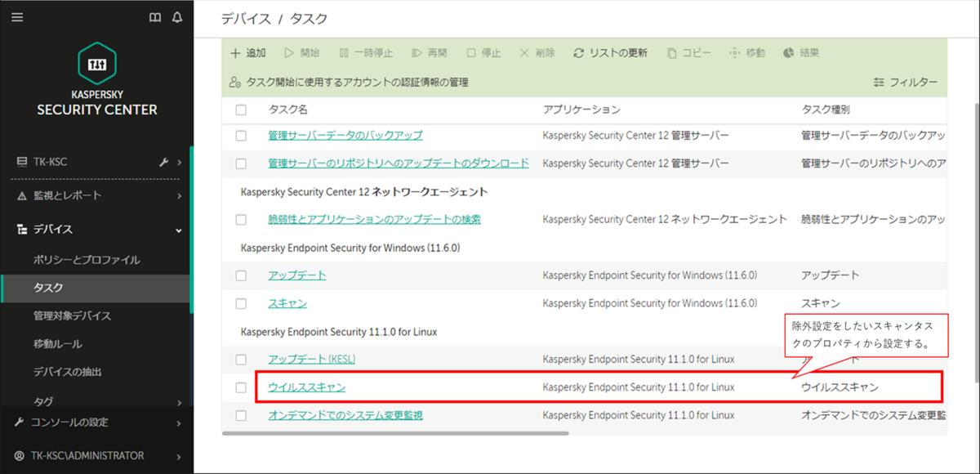Expand the TK-KSC chevron
Screen dimensions: 980x474
click(x=179, y=162)
